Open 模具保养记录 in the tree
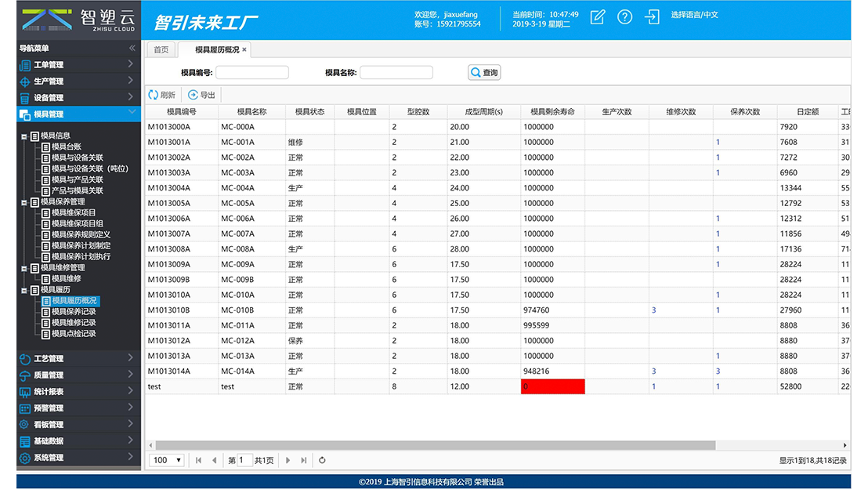The height and width of the screenshot is (489, 868). (74, 312)
